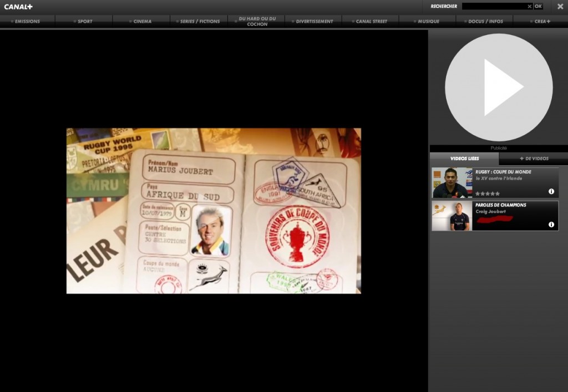Open the Emissions menu
The width and height of the screenshot is (568, 392).
pyautogui.click(x=28, y=22)
